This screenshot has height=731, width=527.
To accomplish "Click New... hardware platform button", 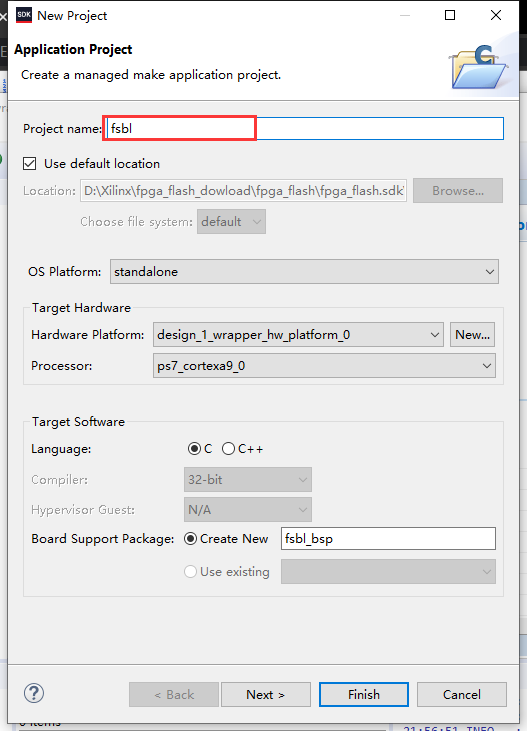I will [472, 335].
